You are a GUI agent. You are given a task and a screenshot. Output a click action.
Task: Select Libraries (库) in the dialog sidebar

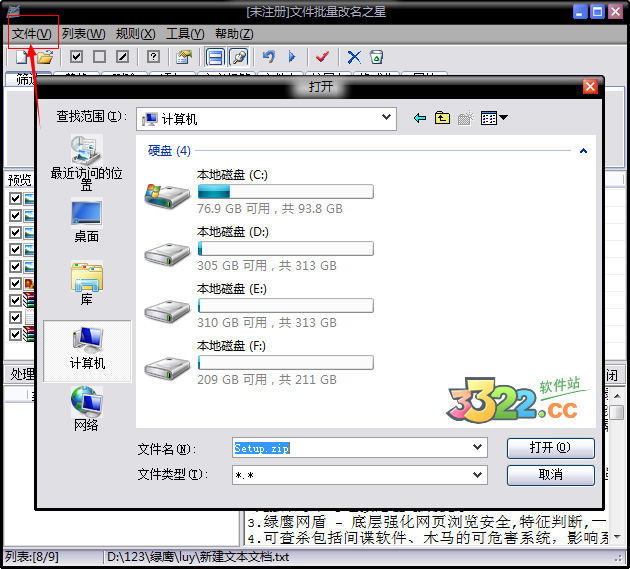click(x=86, y=283)
